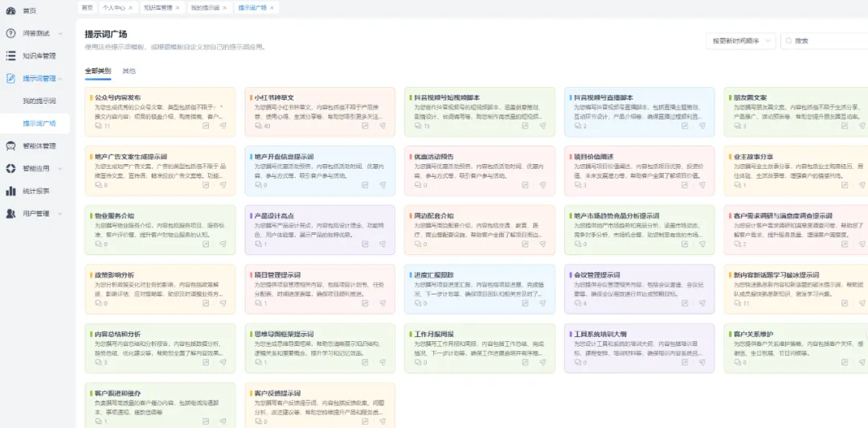
Task: Click the magnifier icon in the search box
Action: click(x=788, y=41)
